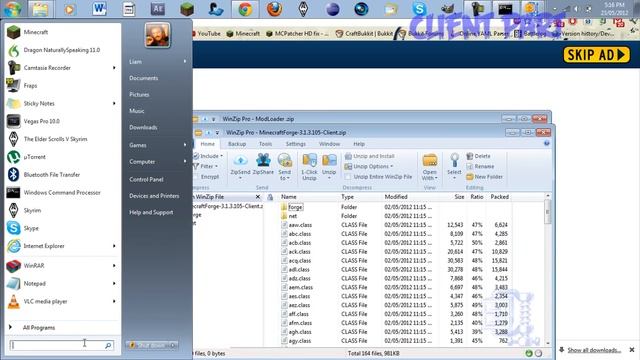Click the user account picture
This screenshot has height=360, width=640.
[157, 35]
